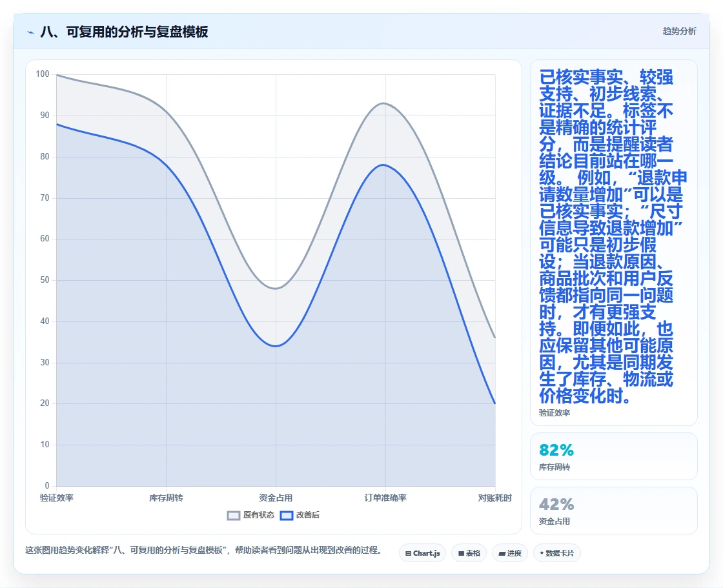The height and width of the screenshot is (588, 723).
Task: Click the 验证效率 label under the blue text card
Action: [x=555, y=412]
